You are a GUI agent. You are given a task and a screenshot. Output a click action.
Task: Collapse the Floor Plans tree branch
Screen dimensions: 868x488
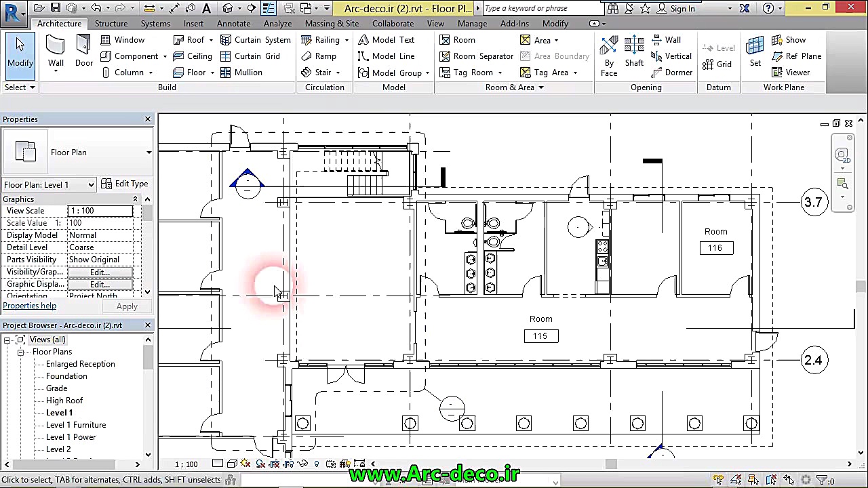click(20, 352)
